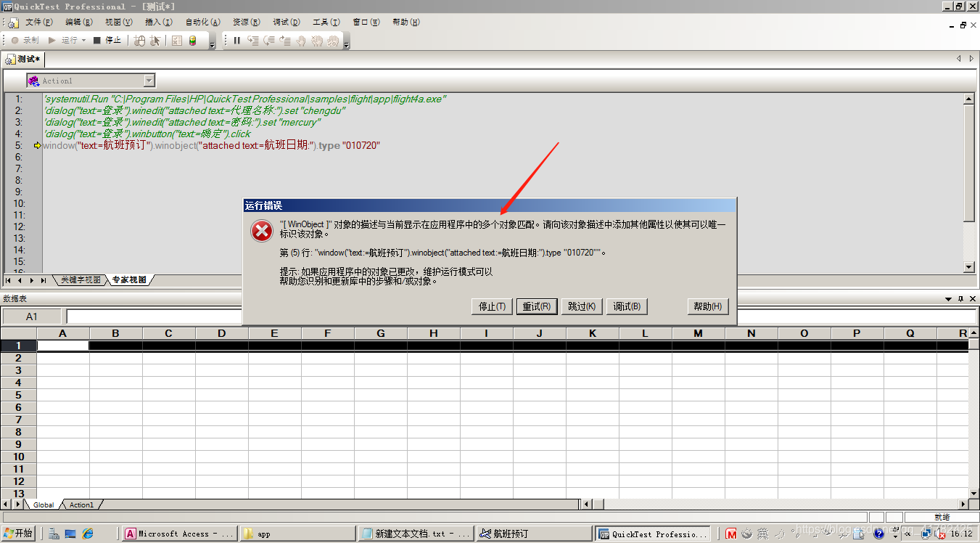Select the Action1 sheet tab
Viewport: 980px width, 543px height.
click(81, 505)
